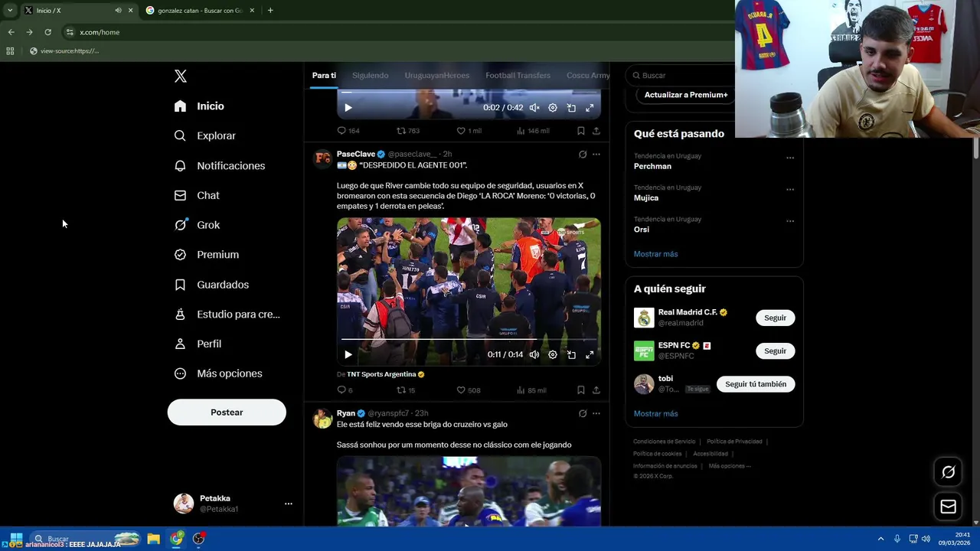Open more options on Ryan post
980x551 pixels.
click(x=596, y=414)
